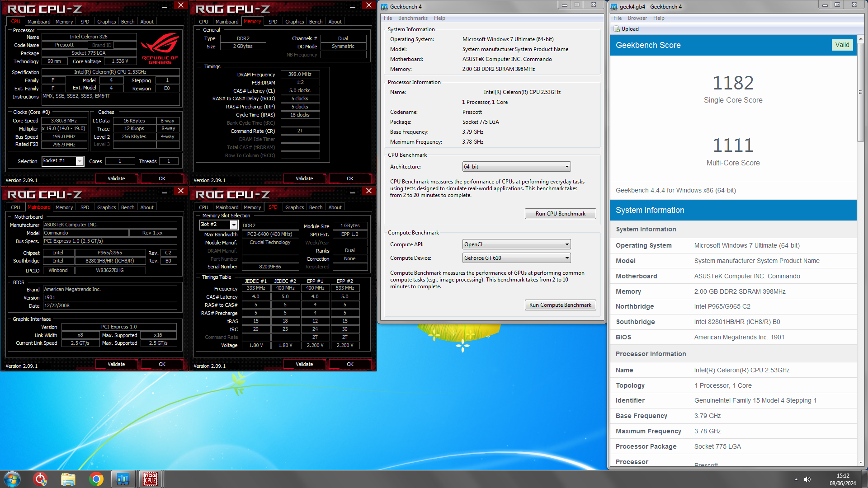Switch to Geekbench via its taskbar icon
868x488 pixels.
click(x=123, y=479)
